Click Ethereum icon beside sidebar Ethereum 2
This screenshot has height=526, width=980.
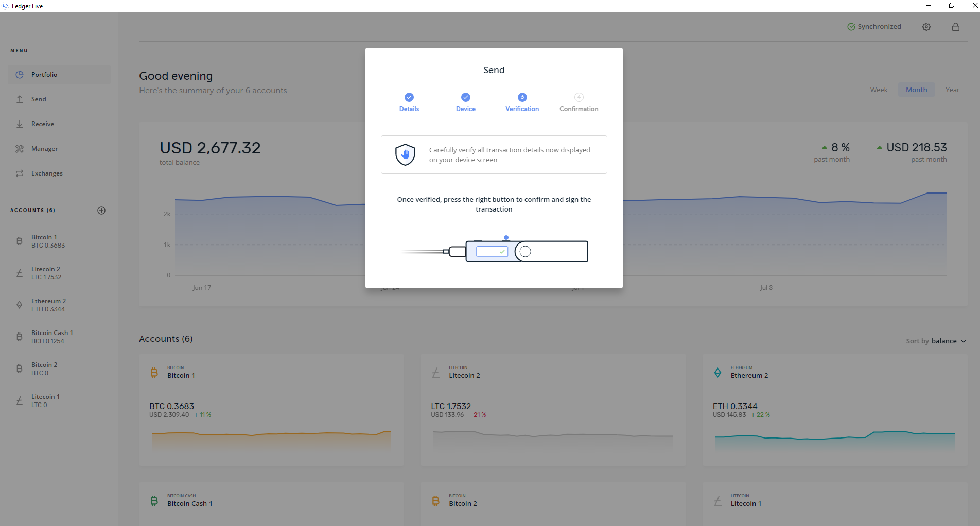click(20, 305)
